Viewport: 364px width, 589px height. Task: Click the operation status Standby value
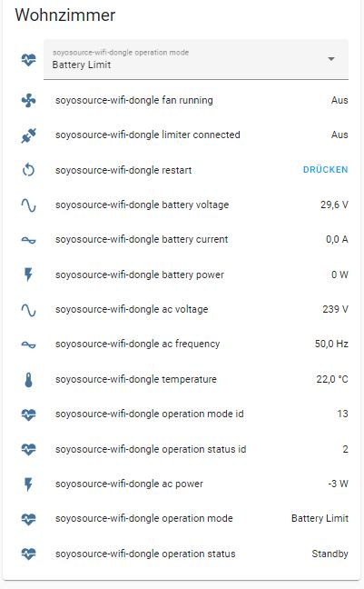coord(330,554)
